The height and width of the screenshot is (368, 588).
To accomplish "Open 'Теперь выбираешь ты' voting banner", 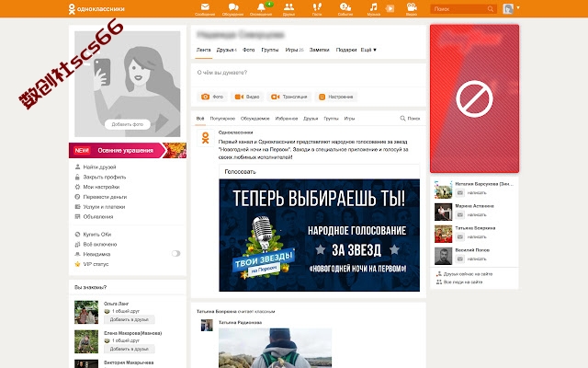I will tap(320, 236).
